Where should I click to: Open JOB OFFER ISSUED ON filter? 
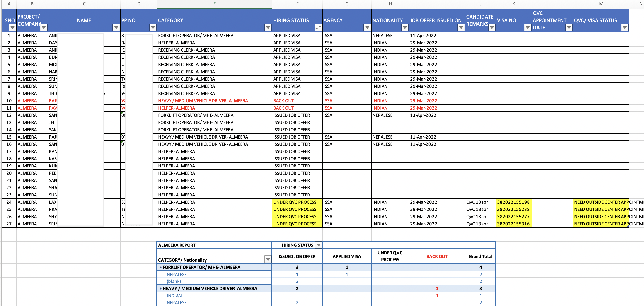(461, 27)
